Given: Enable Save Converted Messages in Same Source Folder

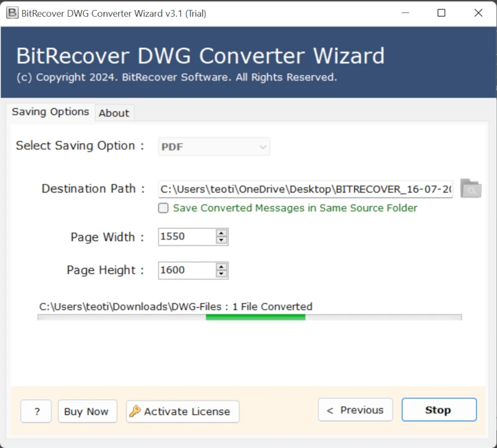Looking at the screenshot, I should pyautogui.click(x=163, y=208).
